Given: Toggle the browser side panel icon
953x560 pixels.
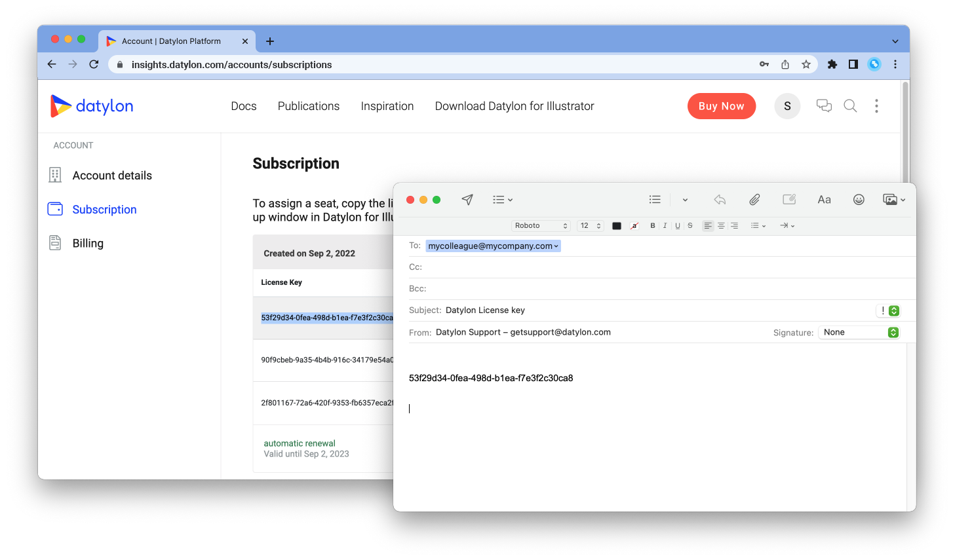Looking at the screenshot, I should (853, 64).
